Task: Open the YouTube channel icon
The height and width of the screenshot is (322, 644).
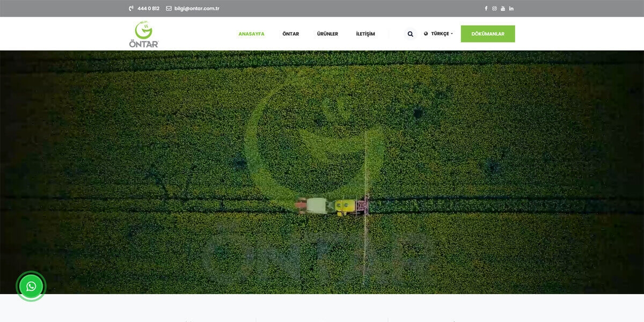Action: click(503, 9)
